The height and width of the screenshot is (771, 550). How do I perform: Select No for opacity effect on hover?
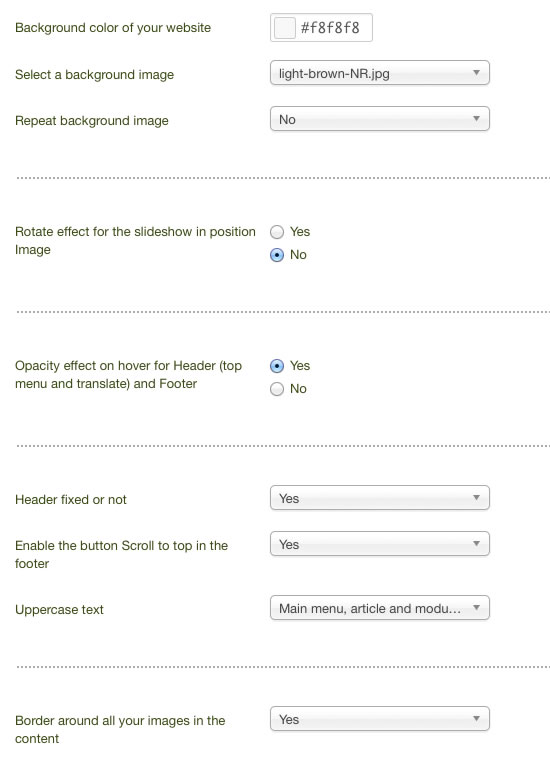277,389
